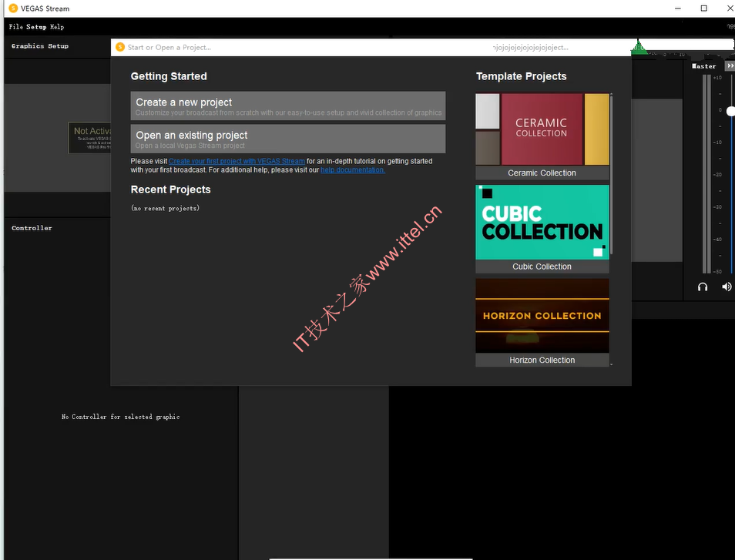The image size is (735, 560).
Task: Open the Help menu
Action: tap(57, 27)
